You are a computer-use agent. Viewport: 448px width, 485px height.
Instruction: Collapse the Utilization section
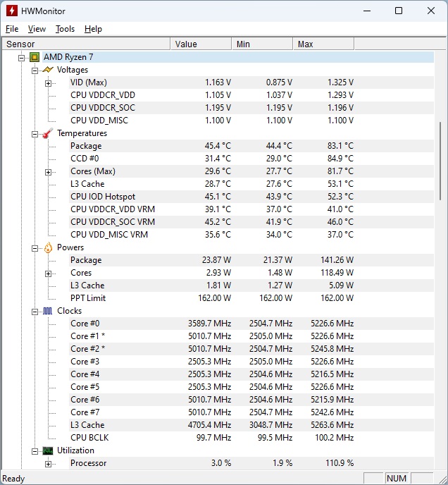pos(35,451)
